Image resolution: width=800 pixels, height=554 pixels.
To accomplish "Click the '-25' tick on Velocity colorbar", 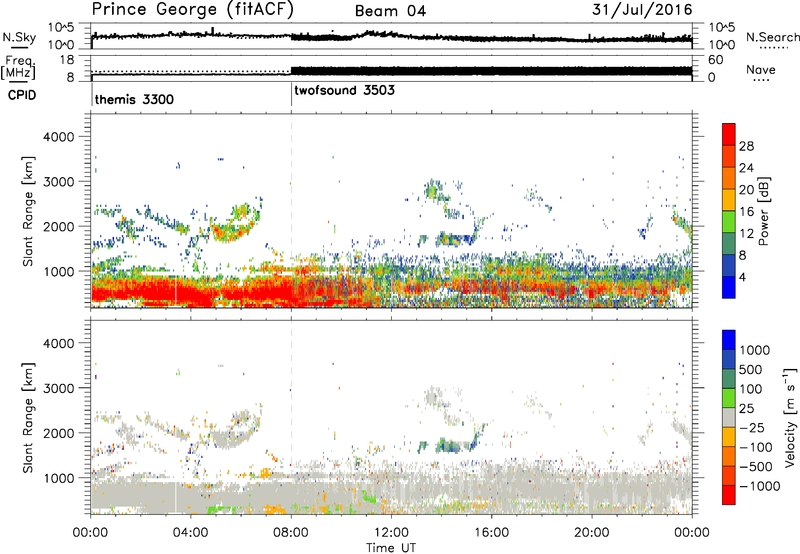I will (x=753, y=427).
